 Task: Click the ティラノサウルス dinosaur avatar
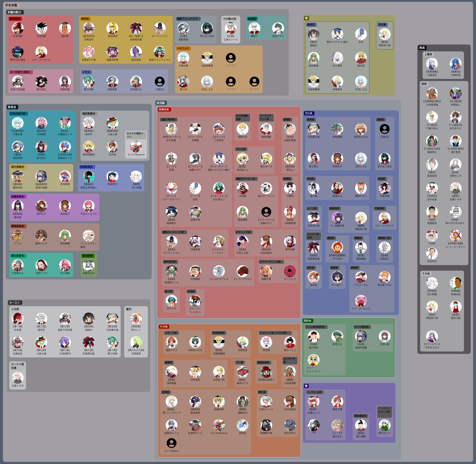pos(243,271)
